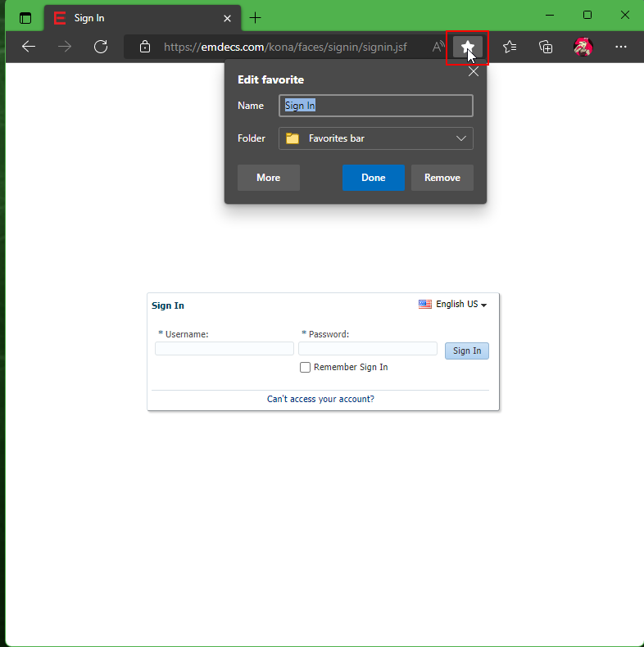
Task: Click the Sign In submit button
Action: coord(467,351)
